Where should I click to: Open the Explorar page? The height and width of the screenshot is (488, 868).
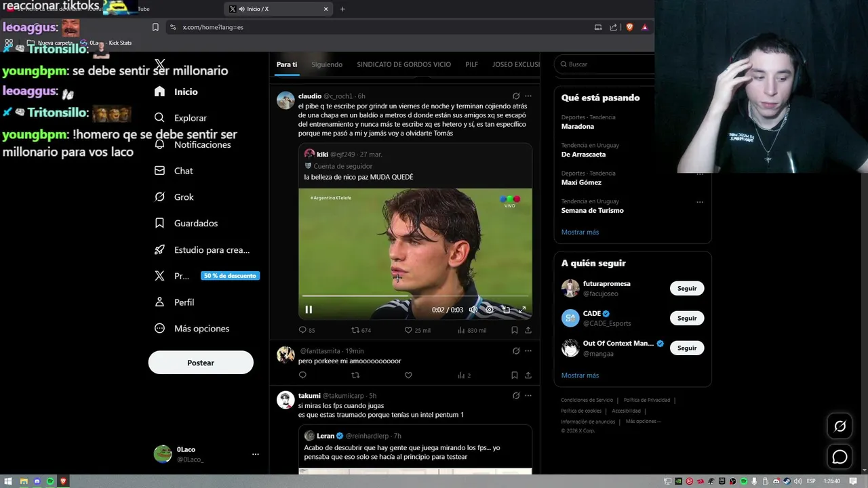(x=180, y=118)
